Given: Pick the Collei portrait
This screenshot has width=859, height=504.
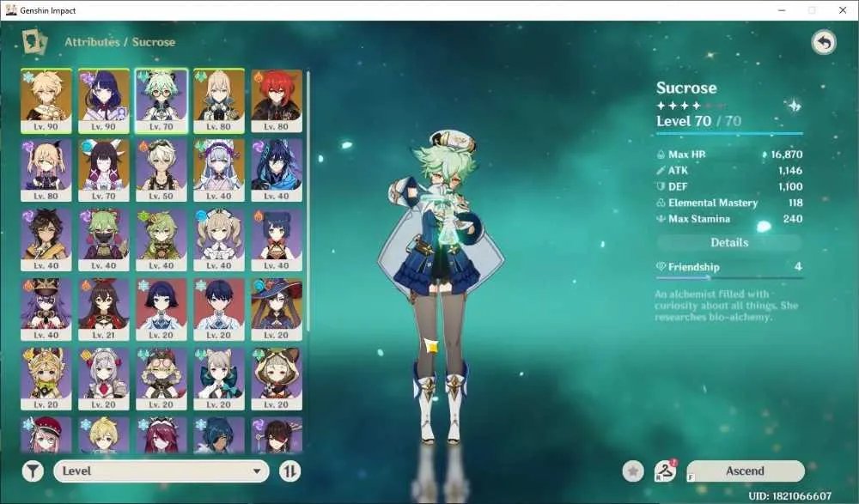Looking at the screenshot, I should pyautogui.click(x=161, y=240).
